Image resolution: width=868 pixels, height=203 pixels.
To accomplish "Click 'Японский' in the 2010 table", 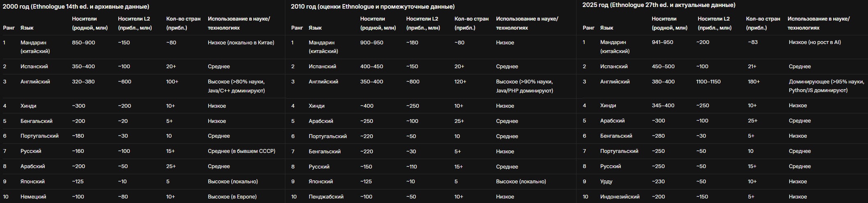I will pyautogui.click(x=320, y=181).
